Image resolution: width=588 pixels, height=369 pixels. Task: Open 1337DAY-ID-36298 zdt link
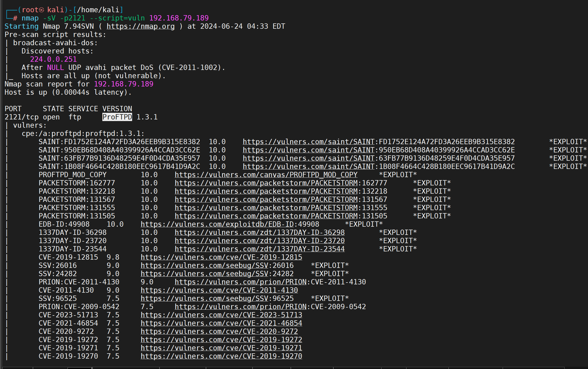(259, 233)
